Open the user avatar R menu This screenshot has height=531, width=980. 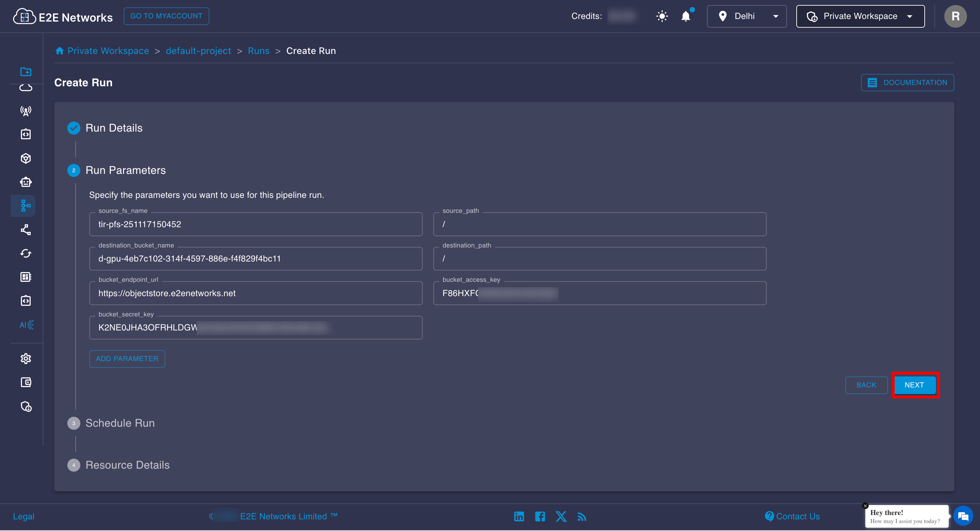[955, 16]
